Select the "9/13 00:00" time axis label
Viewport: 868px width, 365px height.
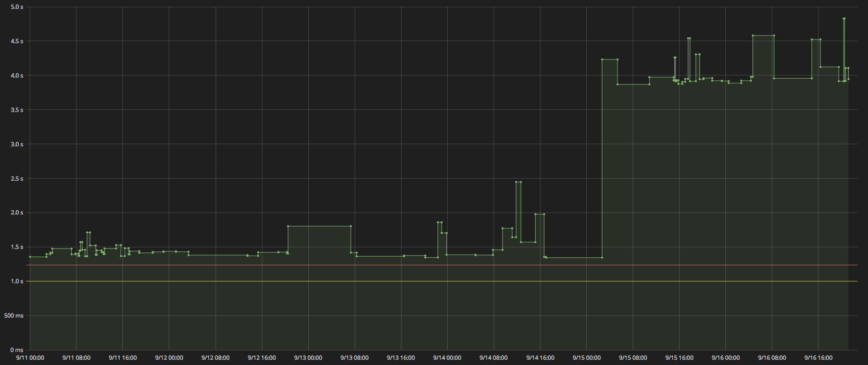[308, 358]
